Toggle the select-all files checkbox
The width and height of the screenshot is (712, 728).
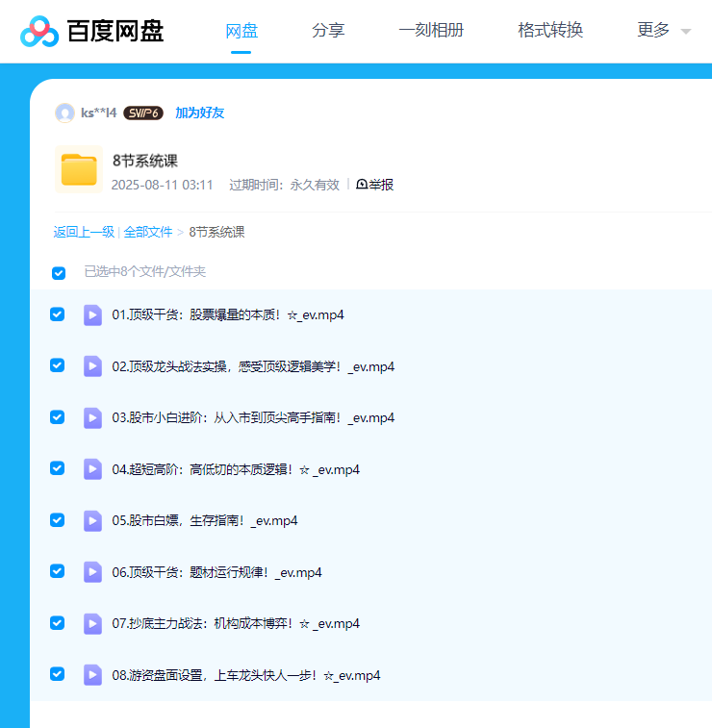59,272
